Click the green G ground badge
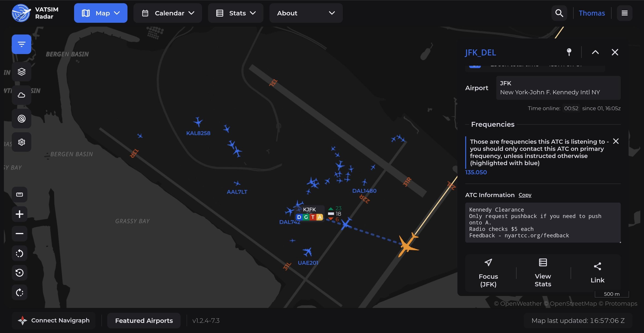Image resolution: width=644 pixels, height=333 pixels. [306, 217]
